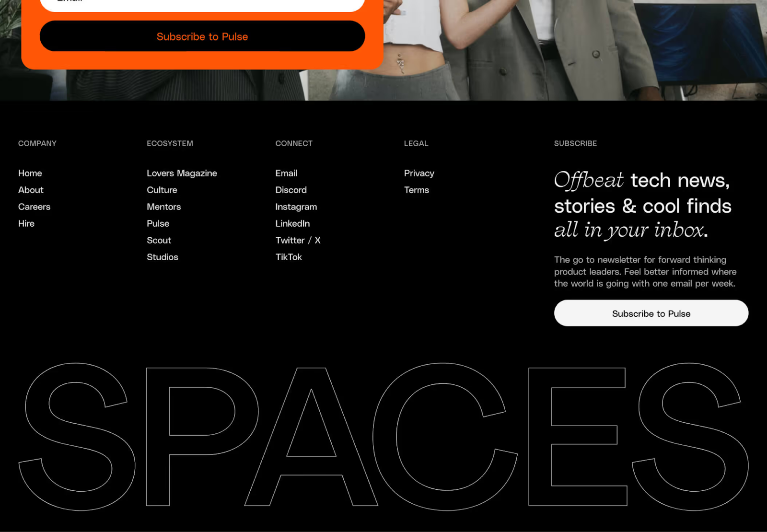This screenshot has height=532, width=767.
Task: Open the Discord link
Action: [x=291, y=190]
